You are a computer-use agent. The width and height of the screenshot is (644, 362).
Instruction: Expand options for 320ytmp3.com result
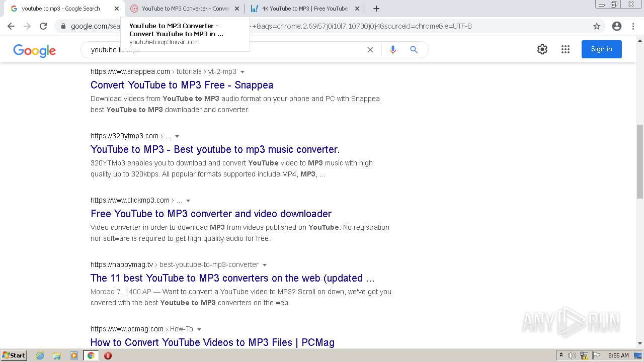pyautogui.click(x=177, y=136)
